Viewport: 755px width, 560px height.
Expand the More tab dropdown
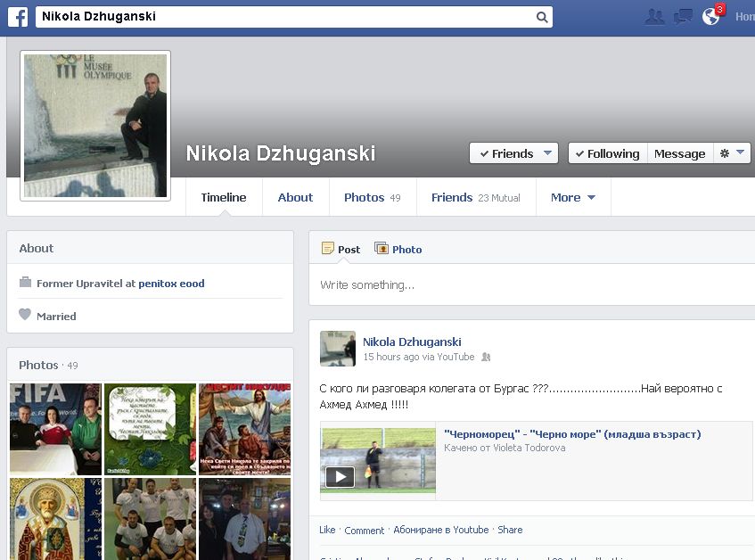tap(573, 197)
